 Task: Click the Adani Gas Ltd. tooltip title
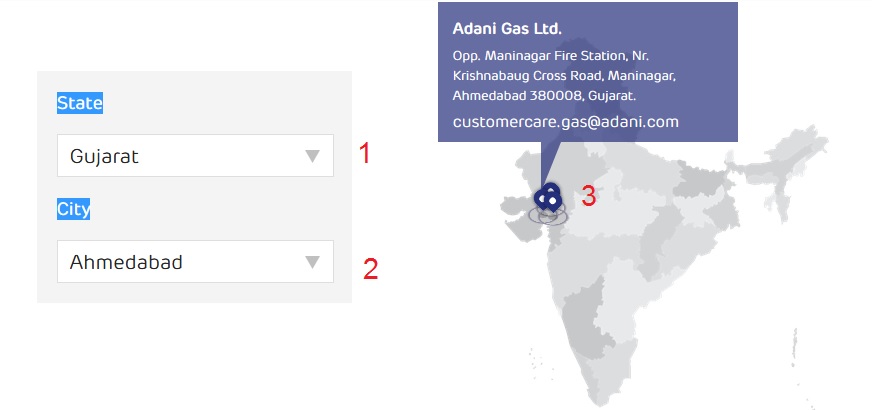(507, 29)
